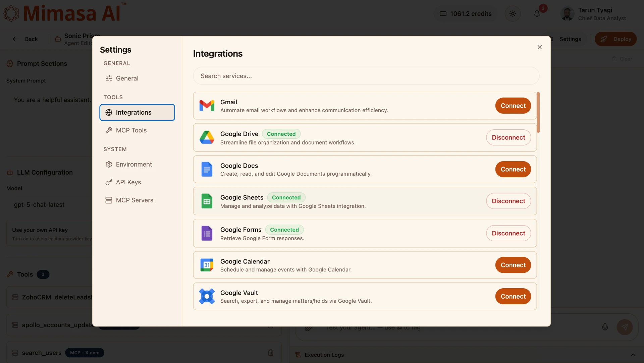Click the LLM Configuration robot icon
The image size is (644, 363).
[10, 172]
